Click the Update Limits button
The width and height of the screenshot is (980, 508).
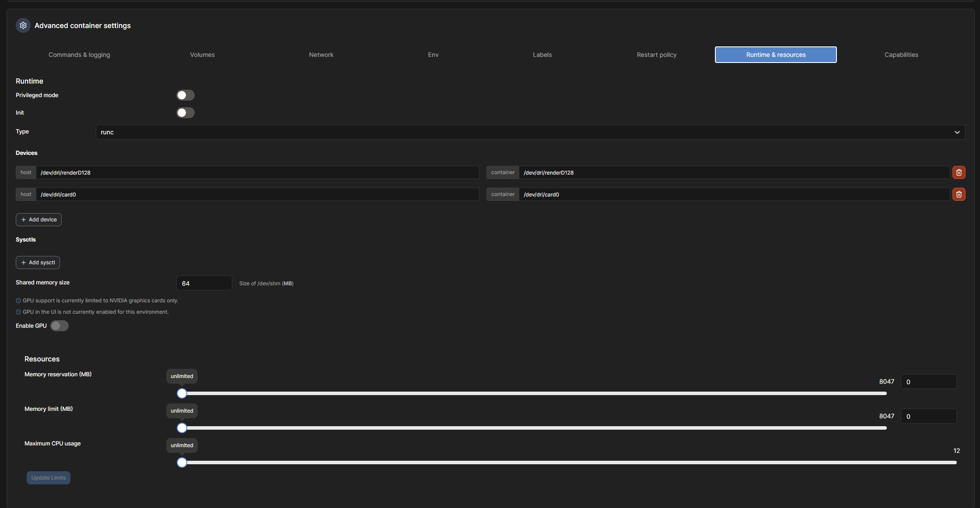click(x=48, y=478)
